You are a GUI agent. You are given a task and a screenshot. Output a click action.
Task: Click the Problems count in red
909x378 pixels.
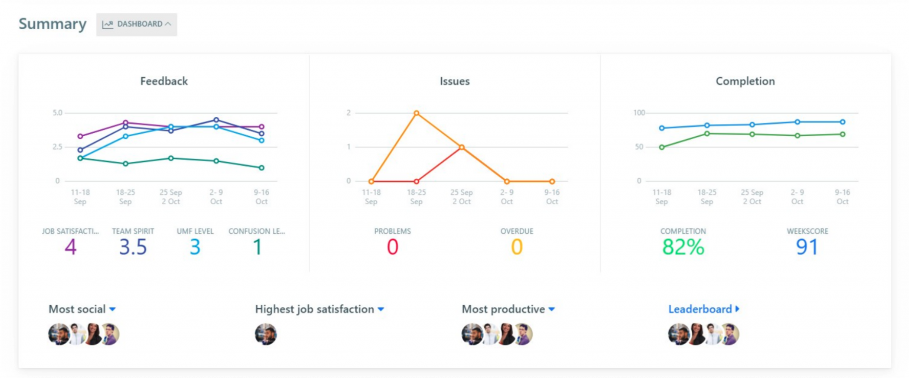point(392,248)
